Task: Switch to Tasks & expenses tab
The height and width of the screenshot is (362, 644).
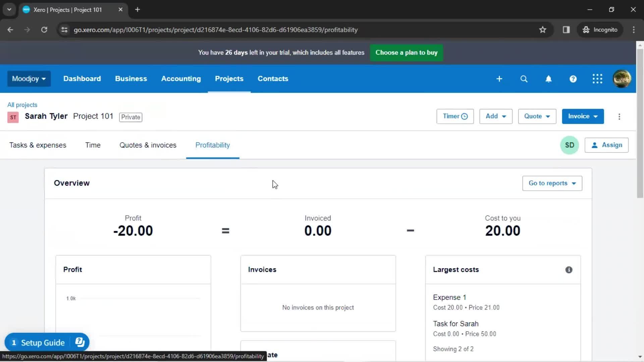Action: pyautogui.click(x=38, y=145)
